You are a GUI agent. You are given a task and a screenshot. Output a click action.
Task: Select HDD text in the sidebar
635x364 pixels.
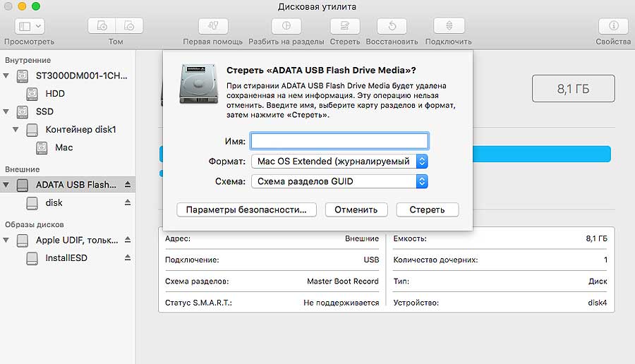pos(55,94)
